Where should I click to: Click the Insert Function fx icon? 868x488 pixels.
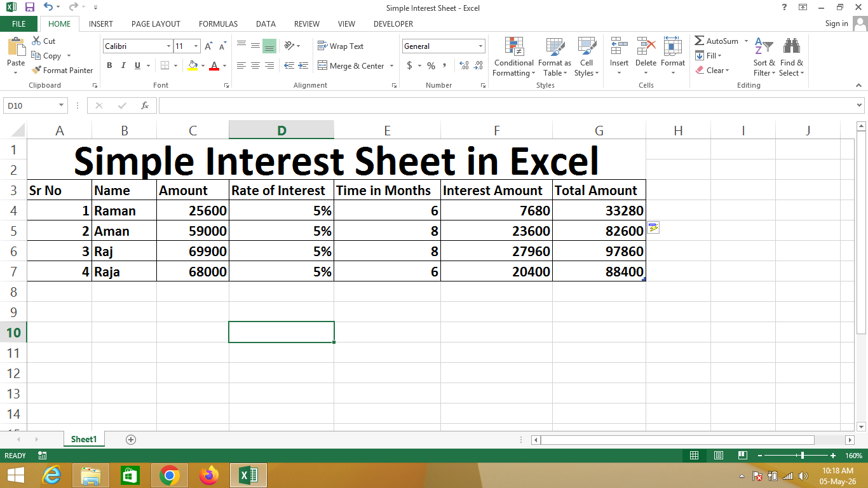(x=145, y=105)
